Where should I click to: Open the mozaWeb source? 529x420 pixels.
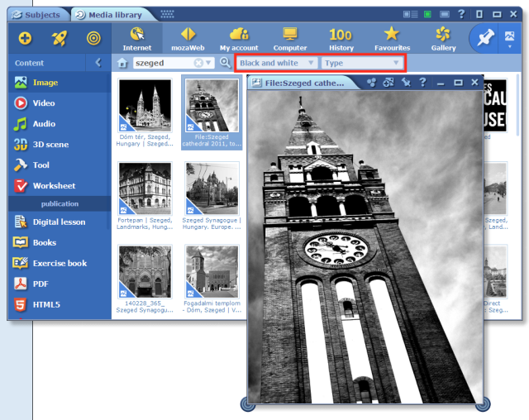pos(188,38)
